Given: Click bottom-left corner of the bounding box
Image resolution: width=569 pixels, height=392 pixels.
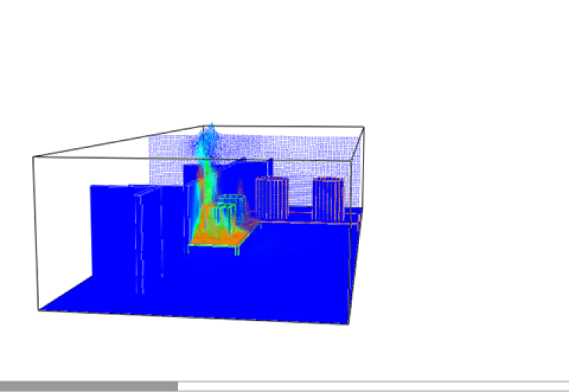Looking at the screenshot, I should point(37,310).
